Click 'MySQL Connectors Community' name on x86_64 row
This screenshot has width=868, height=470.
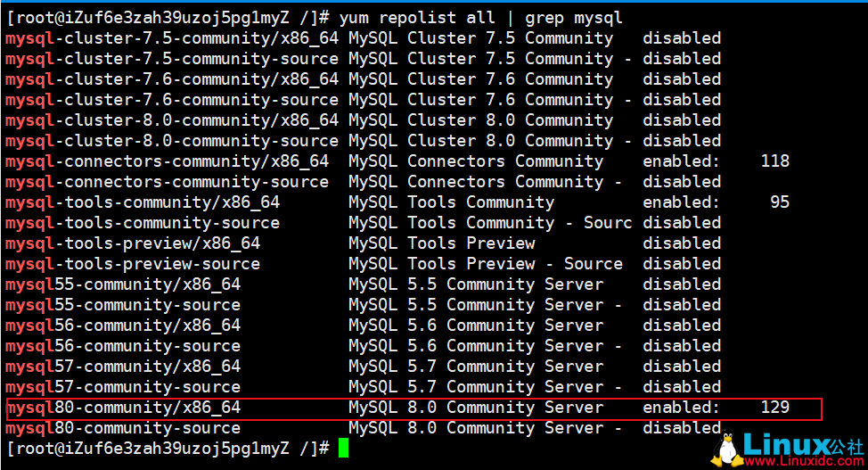point(476,161)
